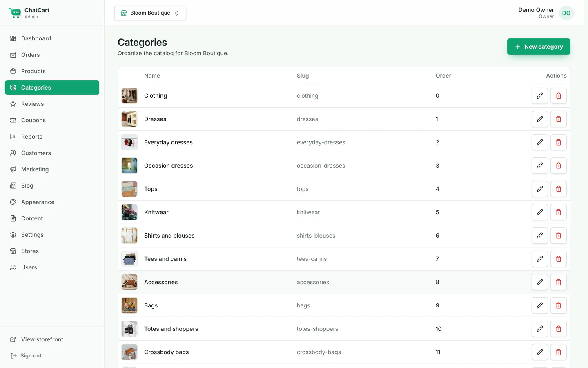The width and height of the screenshot is (588, 368).
Task: Edit the Clothing category
Action: 539,96
